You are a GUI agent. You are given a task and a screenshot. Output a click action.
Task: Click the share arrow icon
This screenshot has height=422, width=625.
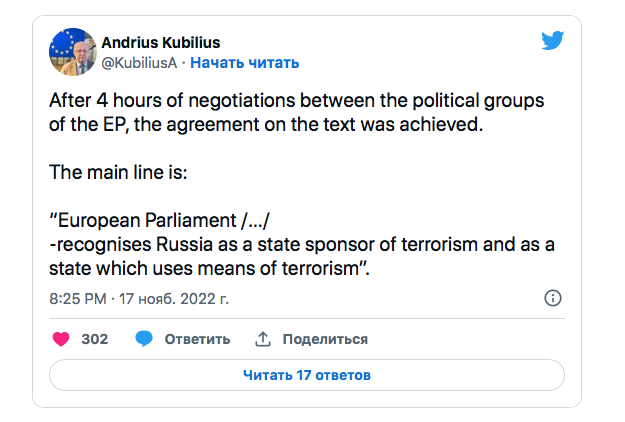click(263, 339)
